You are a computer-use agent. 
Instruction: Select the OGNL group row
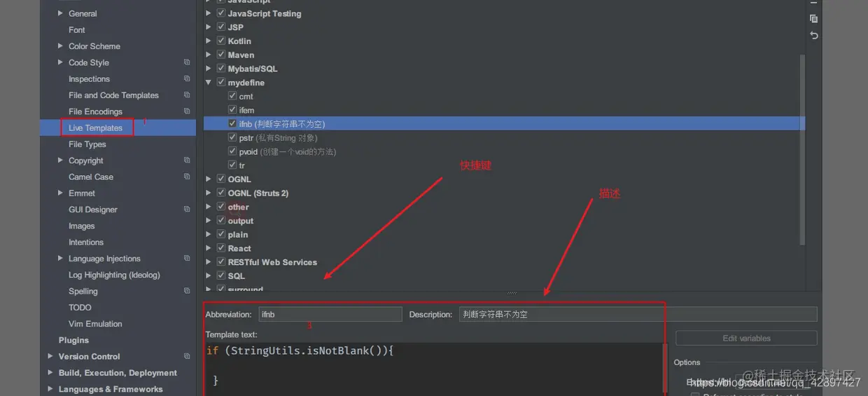point(504,179)
